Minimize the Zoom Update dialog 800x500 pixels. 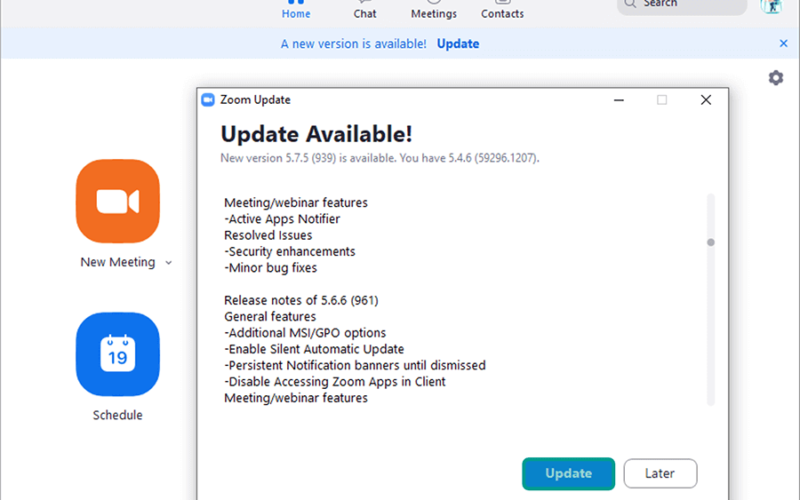coord(619,100)
